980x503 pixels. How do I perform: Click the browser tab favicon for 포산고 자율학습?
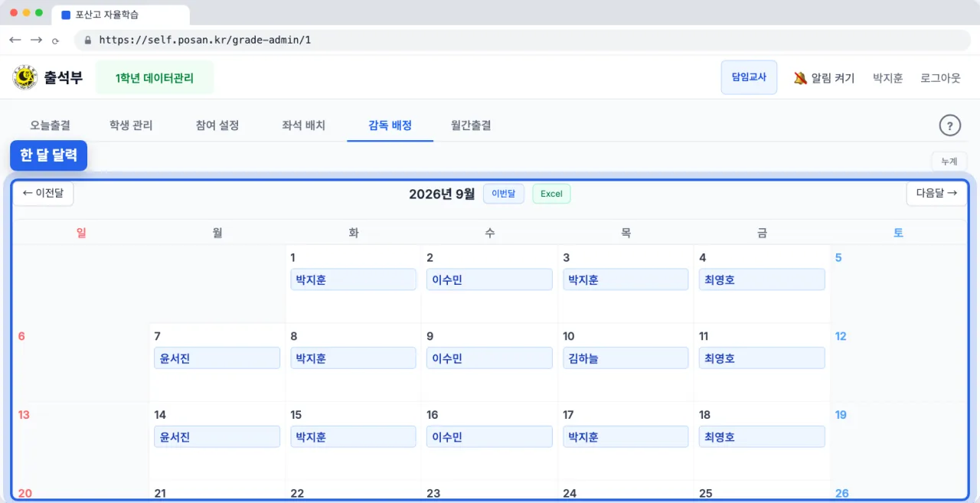pos(65,15)
